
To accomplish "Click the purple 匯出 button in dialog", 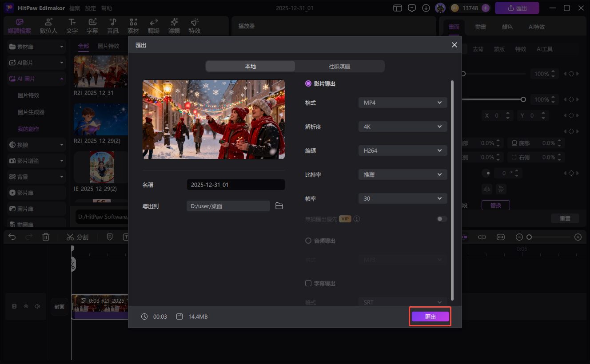I will pos(430,317).
